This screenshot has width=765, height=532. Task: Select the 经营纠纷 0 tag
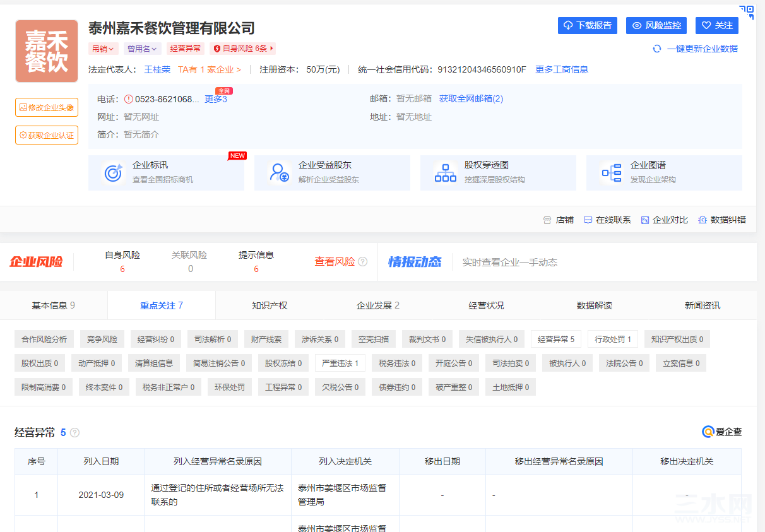pyautogui.click(x=156, y=339)
